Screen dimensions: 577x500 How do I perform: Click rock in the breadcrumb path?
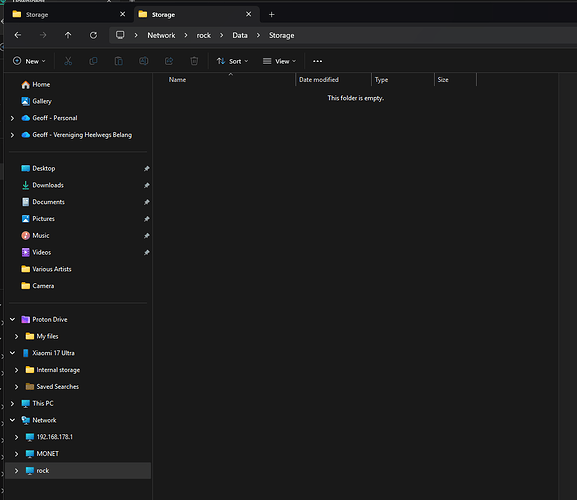[203, 35]
